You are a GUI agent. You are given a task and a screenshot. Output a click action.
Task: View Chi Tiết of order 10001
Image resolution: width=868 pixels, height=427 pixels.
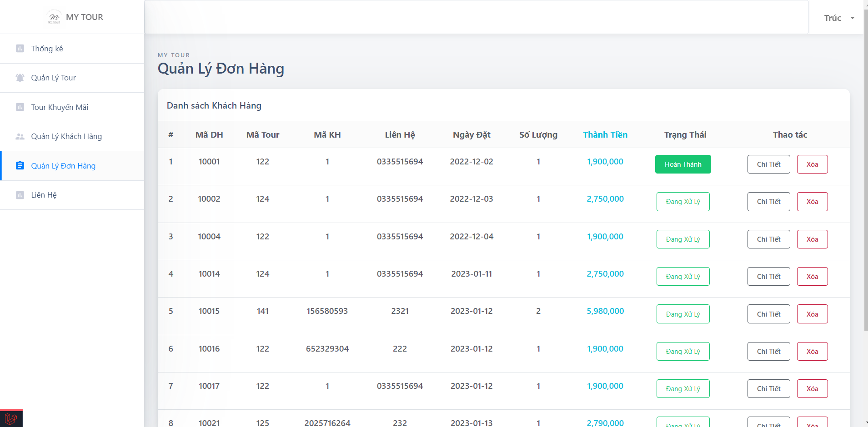coord(768,164)
